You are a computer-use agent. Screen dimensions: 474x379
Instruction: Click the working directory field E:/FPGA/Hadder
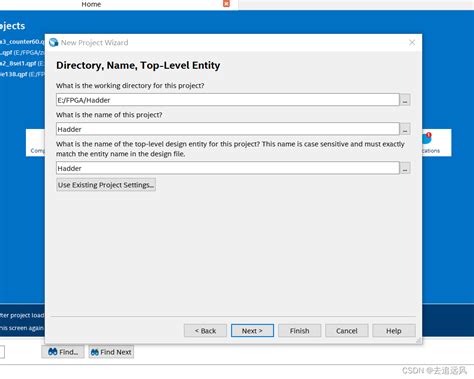click(x=228, y=100)
